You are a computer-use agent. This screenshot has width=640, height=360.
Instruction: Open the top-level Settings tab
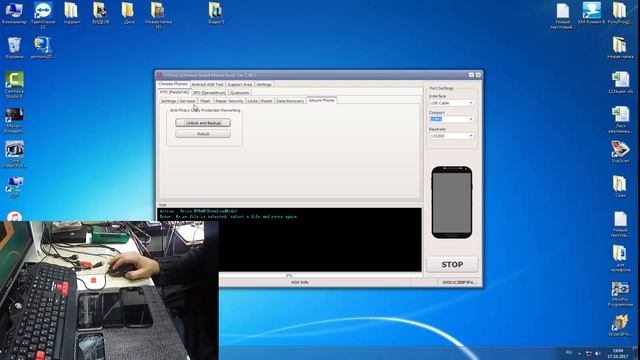[264, 84]
